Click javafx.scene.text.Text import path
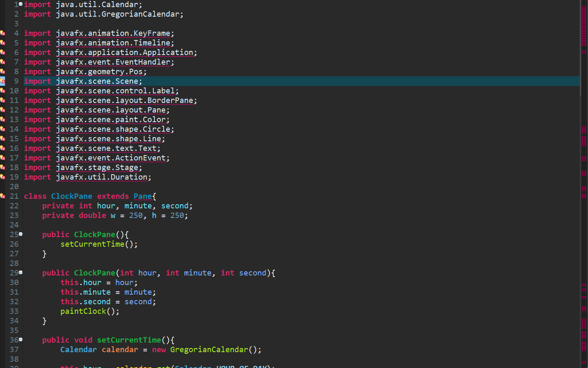588x368 pixels. [x=106, y=148]
